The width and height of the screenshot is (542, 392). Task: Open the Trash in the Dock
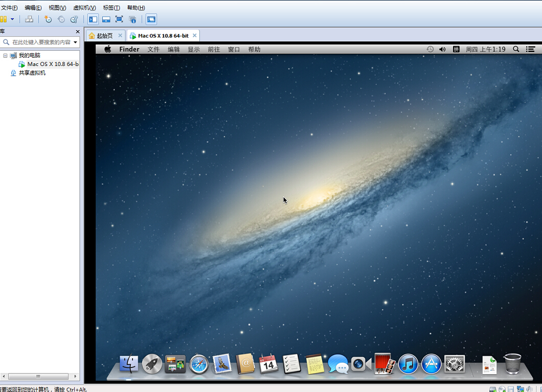click(x=512, y=364)
